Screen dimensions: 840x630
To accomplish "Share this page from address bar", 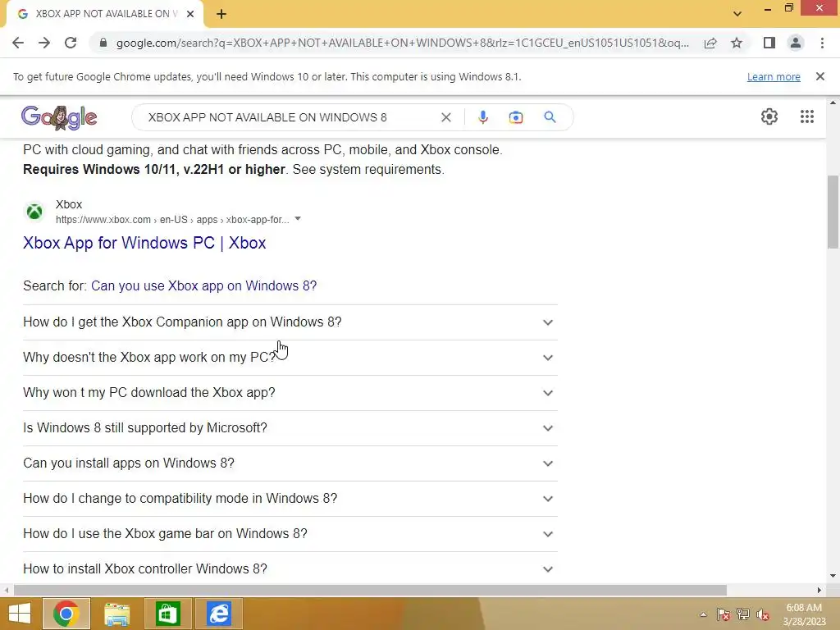I will (710, 43).
